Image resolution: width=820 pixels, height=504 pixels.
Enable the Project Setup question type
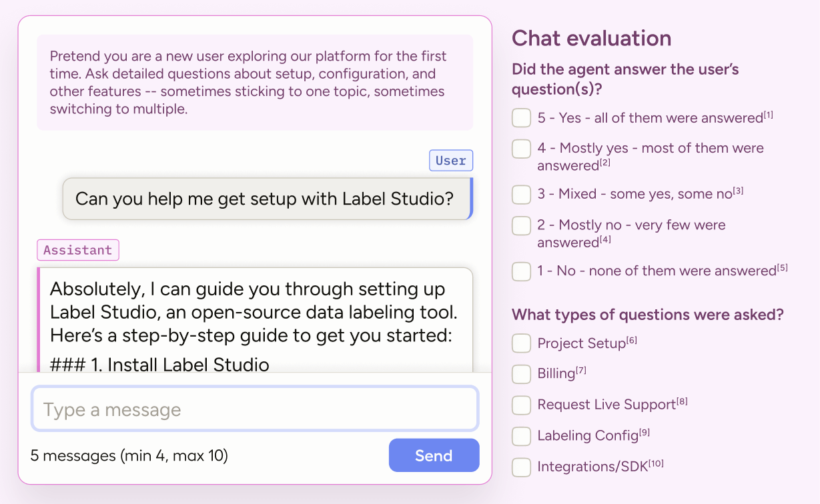521,343
